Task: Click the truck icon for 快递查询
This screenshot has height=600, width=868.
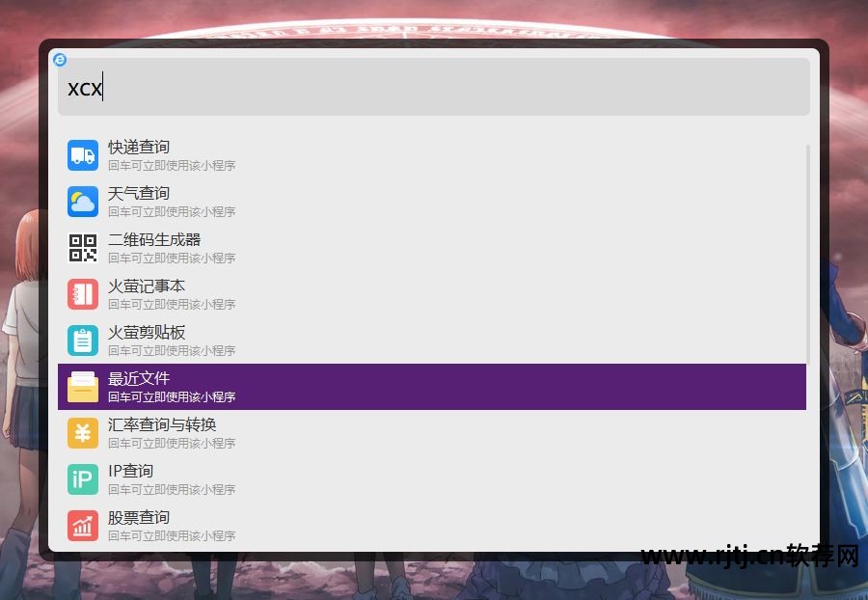Action: (x=82, y=154)
